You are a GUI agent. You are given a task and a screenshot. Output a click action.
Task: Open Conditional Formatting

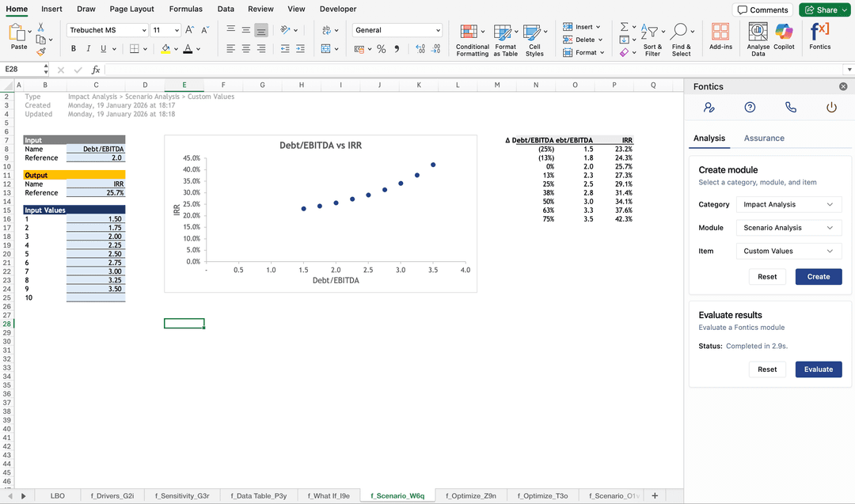(472, 40)
